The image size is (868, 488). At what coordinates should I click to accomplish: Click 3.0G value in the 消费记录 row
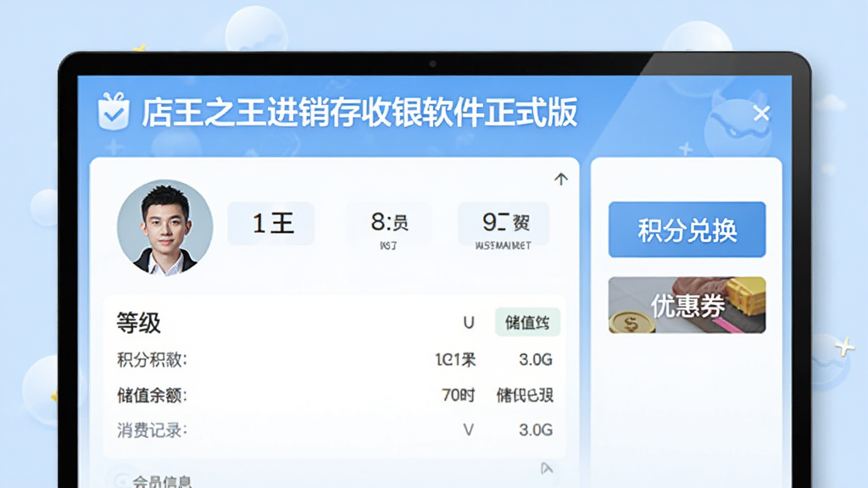coord(536,430)
